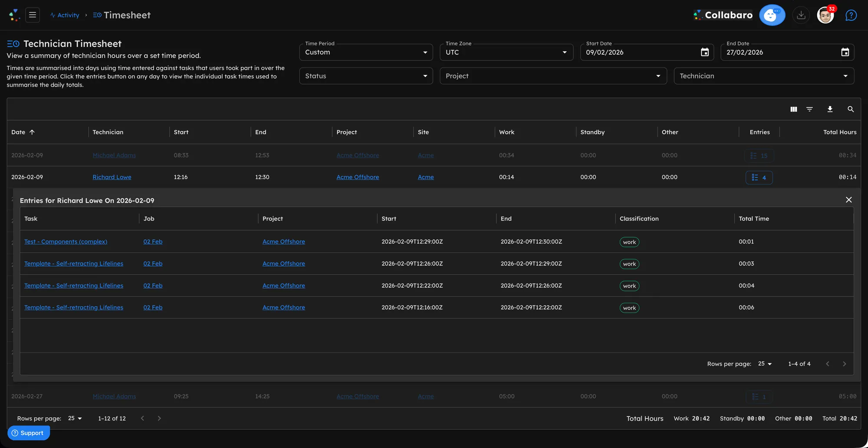Open table search icon
Image resolution: width=868 pixels, height=448 pixels.
851,109
